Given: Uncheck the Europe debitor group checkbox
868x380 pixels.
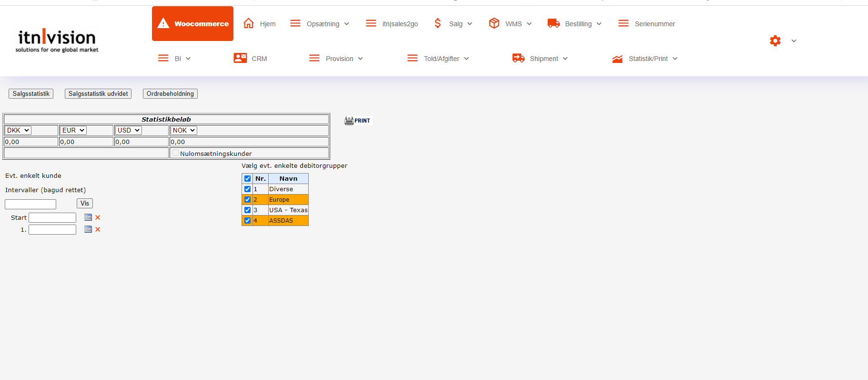Looking at the screenshot, I should pyautogui.click(x=247, y=200).
